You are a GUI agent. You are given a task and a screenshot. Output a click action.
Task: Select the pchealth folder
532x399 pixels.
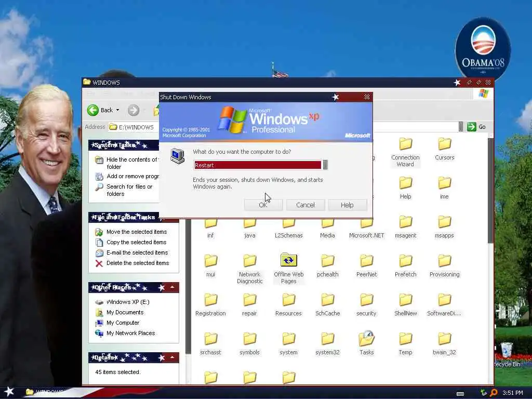(x=328, y=265)
